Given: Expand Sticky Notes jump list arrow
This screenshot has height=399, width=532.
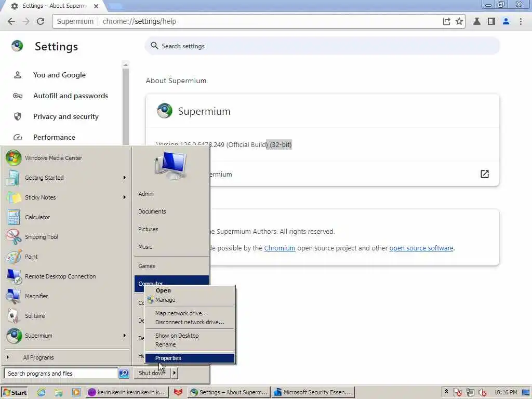Looking at the screenshot, I should tap(125, 197).
